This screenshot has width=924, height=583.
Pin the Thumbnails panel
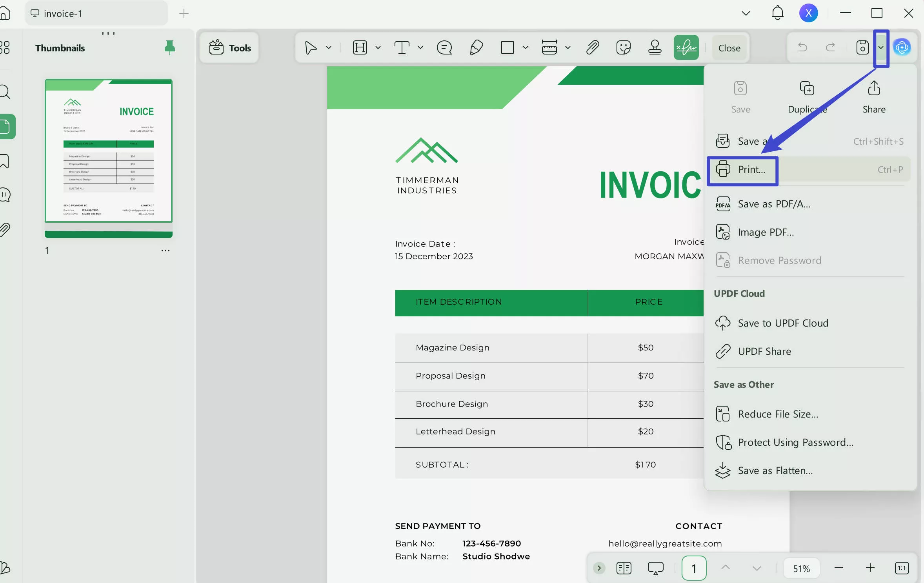click(169, 47)
